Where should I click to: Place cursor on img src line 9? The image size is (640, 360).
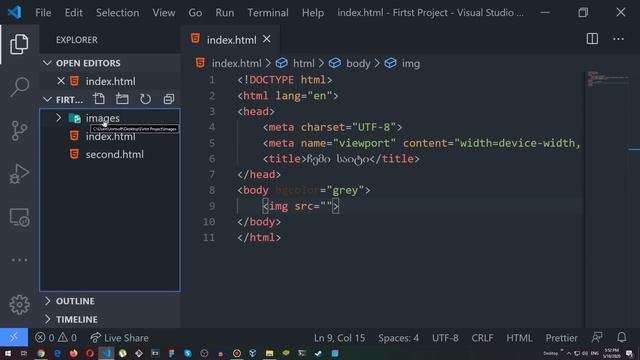pos(300,206)
